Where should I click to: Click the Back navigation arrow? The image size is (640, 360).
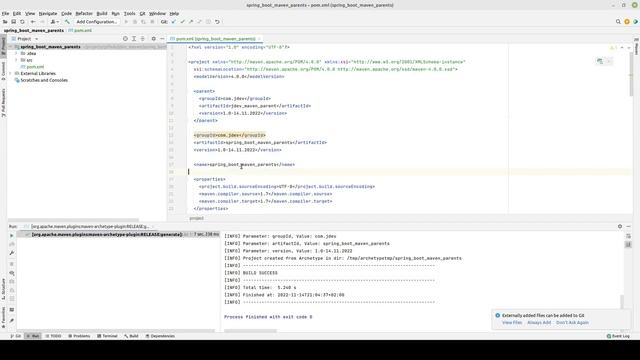33,22
